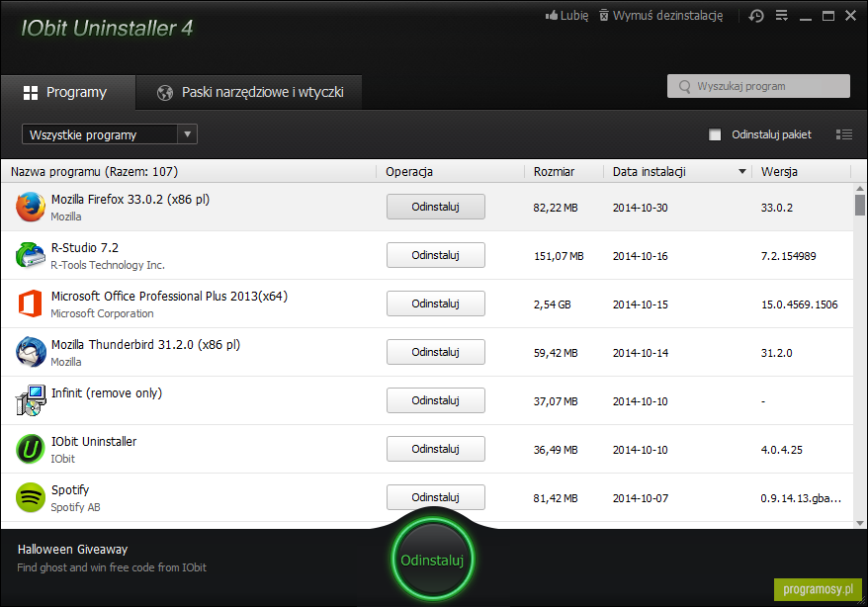The image size is (868, 607).
Task: Click the R-Studio 7.2 program icon
Action: pos(31,255)
